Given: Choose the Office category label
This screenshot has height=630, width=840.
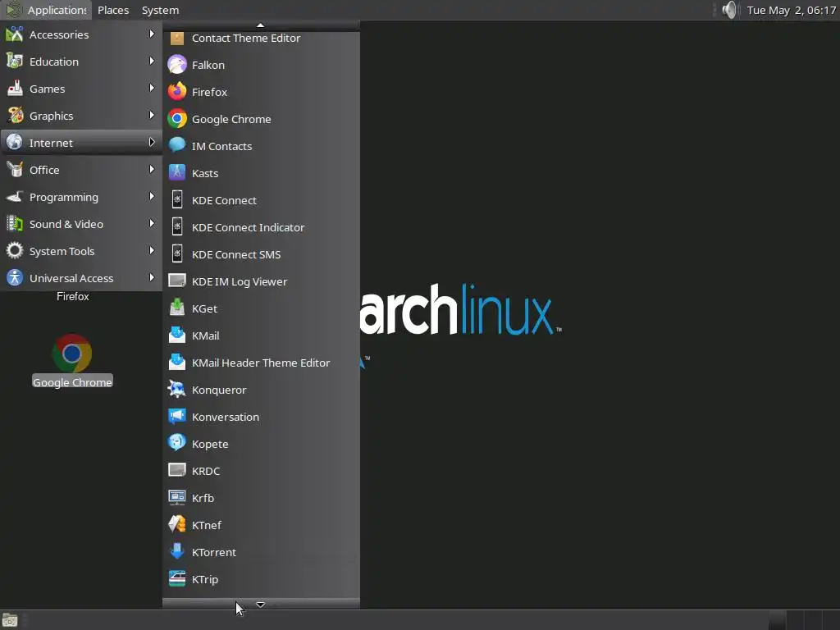Looking at the screenshot, I should pyautogui.click(x=44, y=170).
